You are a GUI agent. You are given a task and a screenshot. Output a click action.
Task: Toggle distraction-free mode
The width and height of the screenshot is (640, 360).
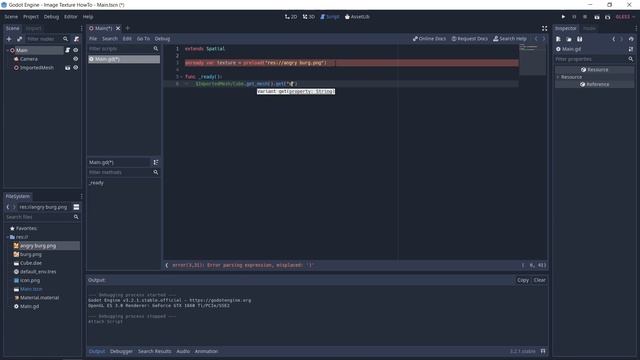point(544,28)
